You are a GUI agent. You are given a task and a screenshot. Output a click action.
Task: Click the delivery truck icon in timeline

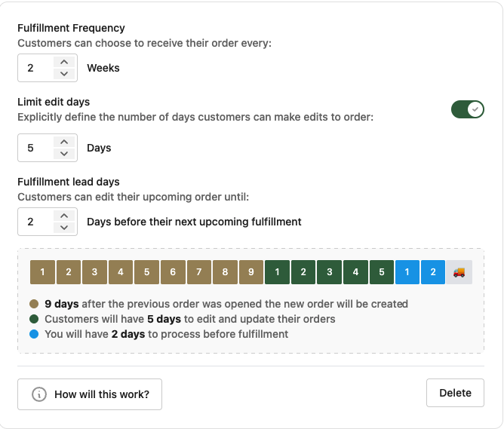tap(459, 272)
